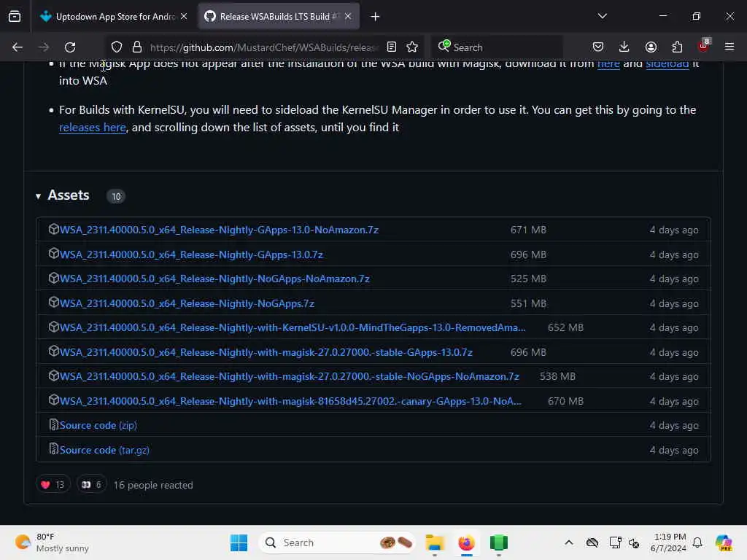Click file icon beside Source code (tar.gz)
The height and width of the screenshot is (560, 747).
53,449
